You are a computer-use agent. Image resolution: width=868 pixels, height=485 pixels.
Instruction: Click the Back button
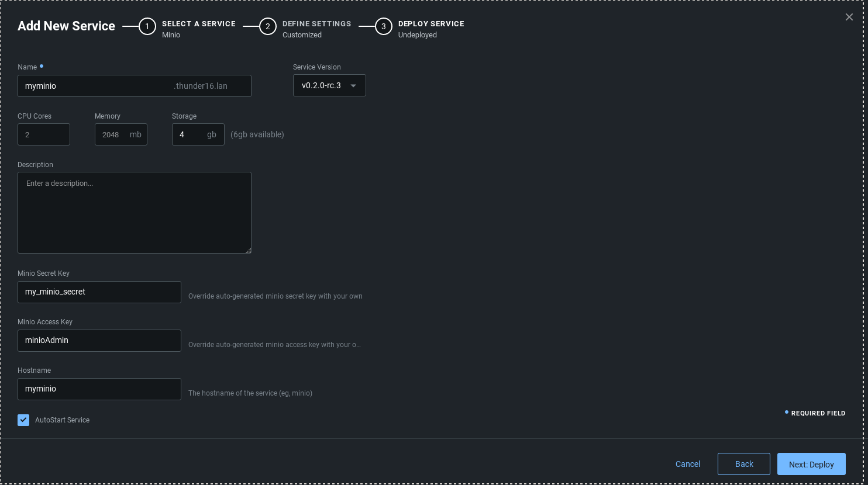(x=744, y=464)
